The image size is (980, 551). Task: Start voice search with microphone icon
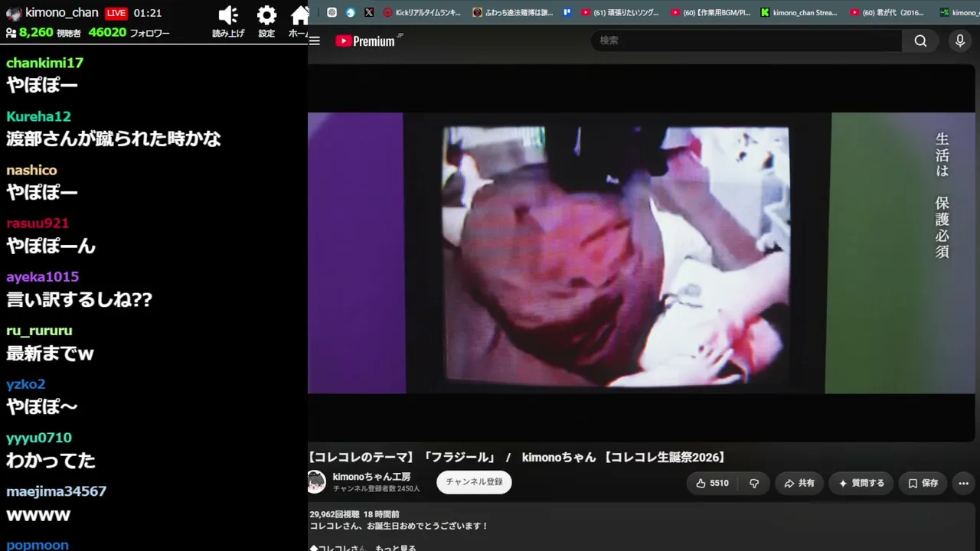960,41
